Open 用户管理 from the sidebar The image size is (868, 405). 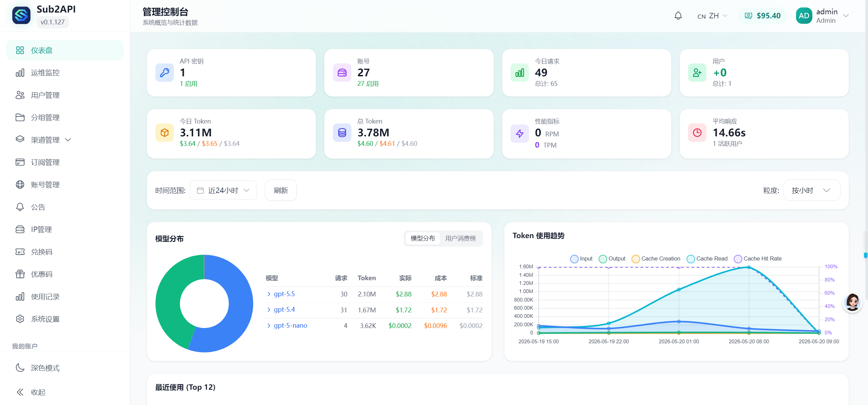tap(65, 95)
